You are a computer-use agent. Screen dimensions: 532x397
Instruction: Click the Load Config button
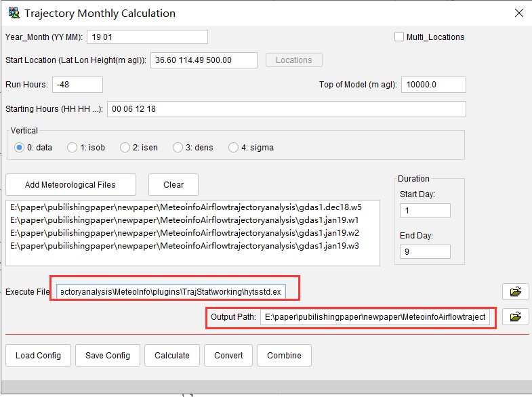click(x=38, y=355)
